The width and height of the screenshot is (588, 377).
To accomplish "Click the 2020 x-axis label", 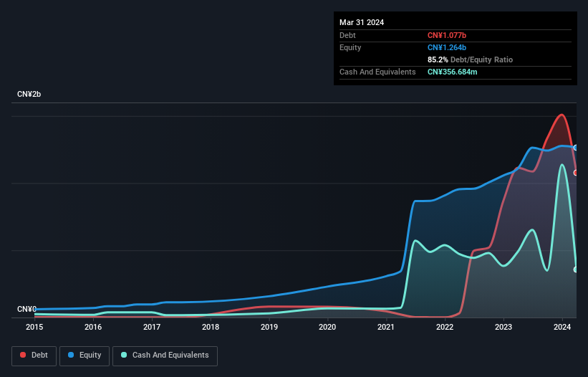I will [327, 327].
